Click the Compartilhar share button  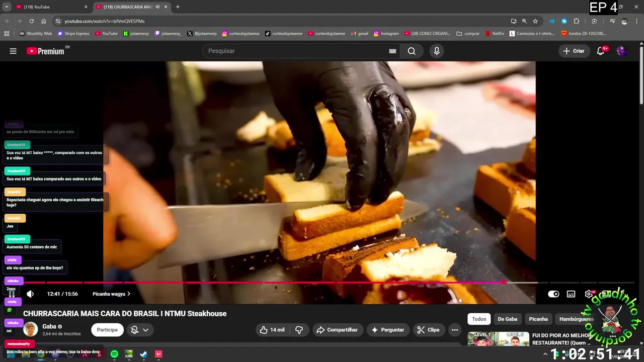[337, 330]
